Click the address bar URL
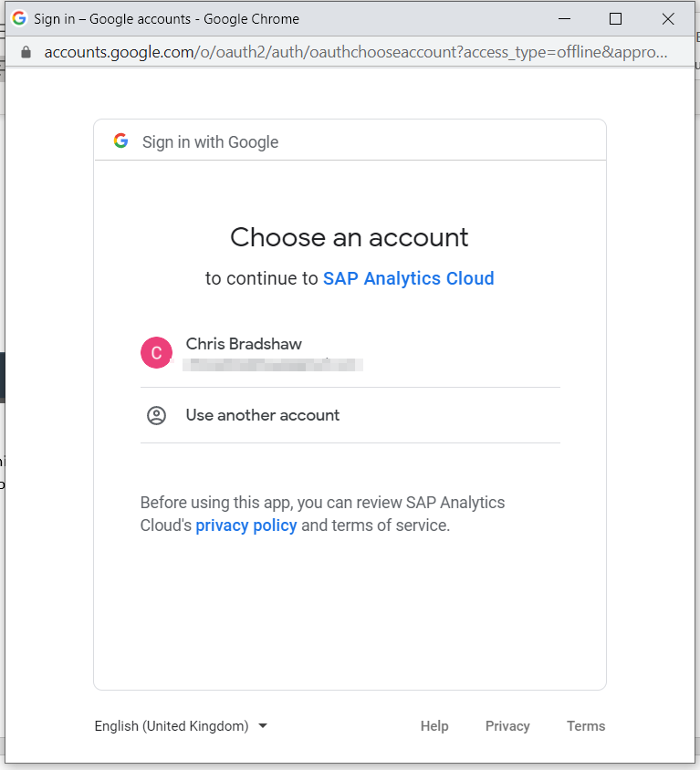This screenshot has width=700, height=770. 356,52
